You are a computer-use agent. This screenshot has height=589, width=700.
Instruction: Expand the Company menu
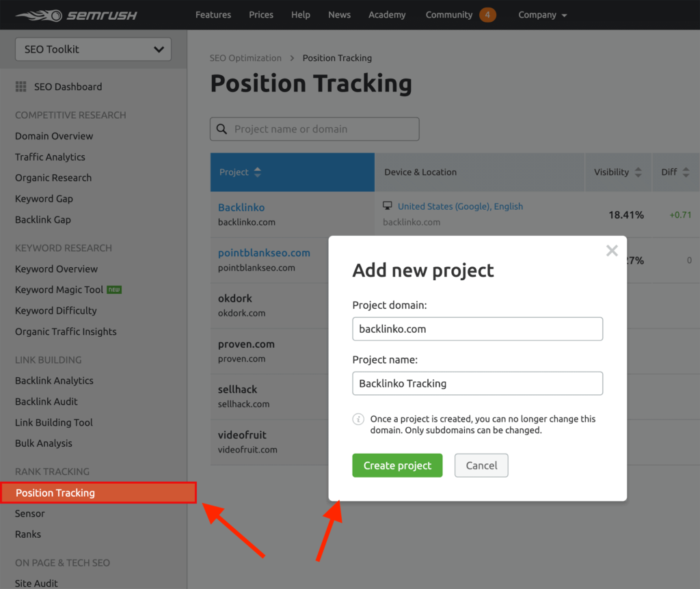pyautogui.click(x=543, y=15)
